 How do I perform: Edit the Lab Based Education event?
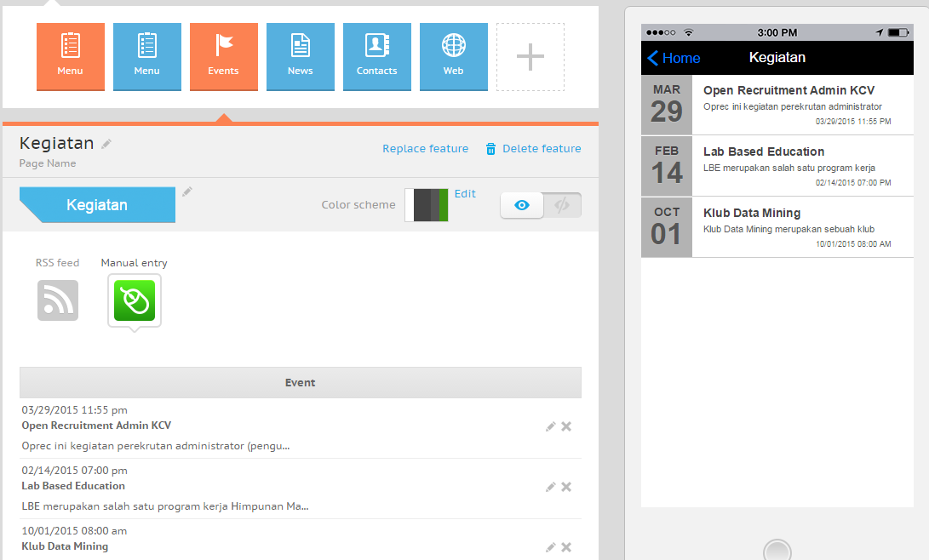(x=550, y=487)
